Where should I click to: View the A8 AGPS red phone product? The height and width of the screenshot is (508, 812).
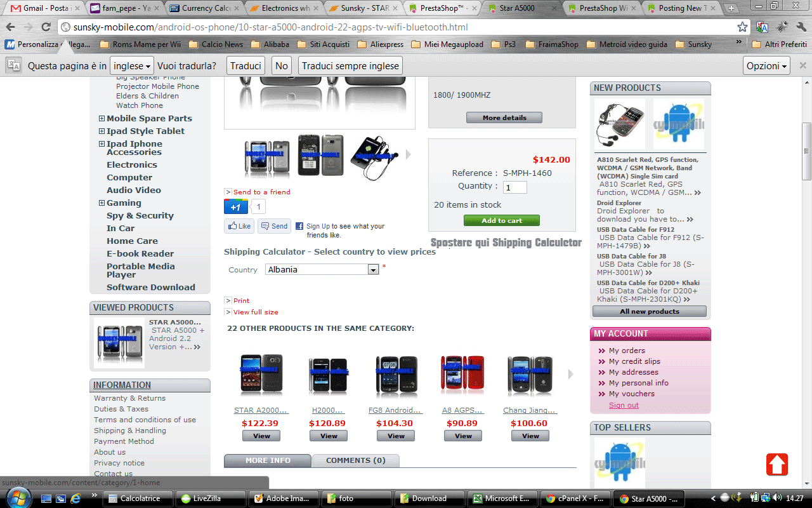click(463, 436)
